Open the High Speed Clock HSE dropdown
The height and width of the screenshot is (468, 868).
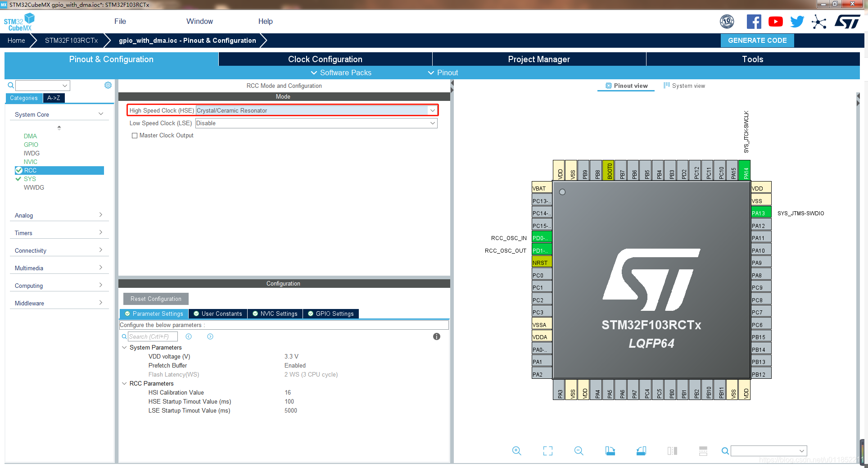coord(432,110)
